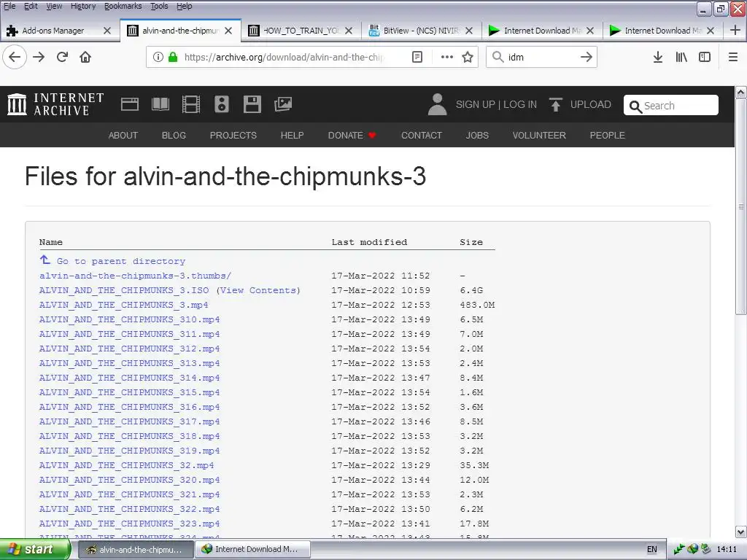Open the ABOUT page
The width and height of the screenshot is (747, 560).
123,135
